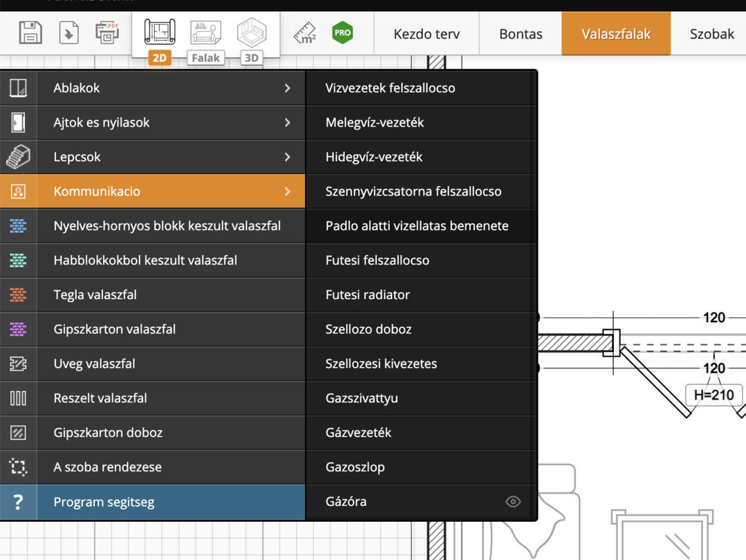This screenshot has height=560, width=746.
Task: Open the Ablakok menu item
Action: [x=152, y=88]
